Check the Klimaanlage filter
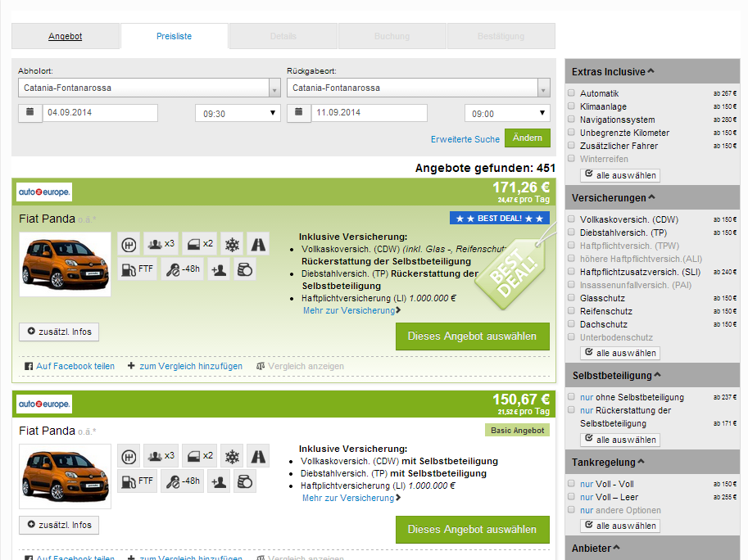Viewport: 748px width, 560px height. pos(572,106)
